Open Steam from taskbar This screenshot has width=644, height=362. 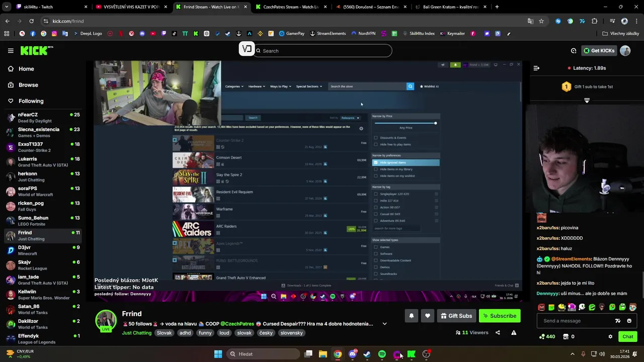click(367, 354)
